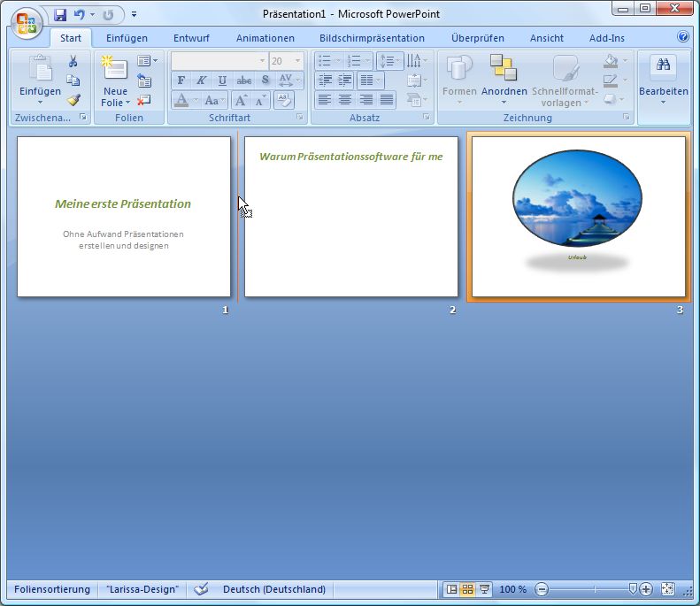
Task: Click the font color A button
Action: (x=181, y=100)
